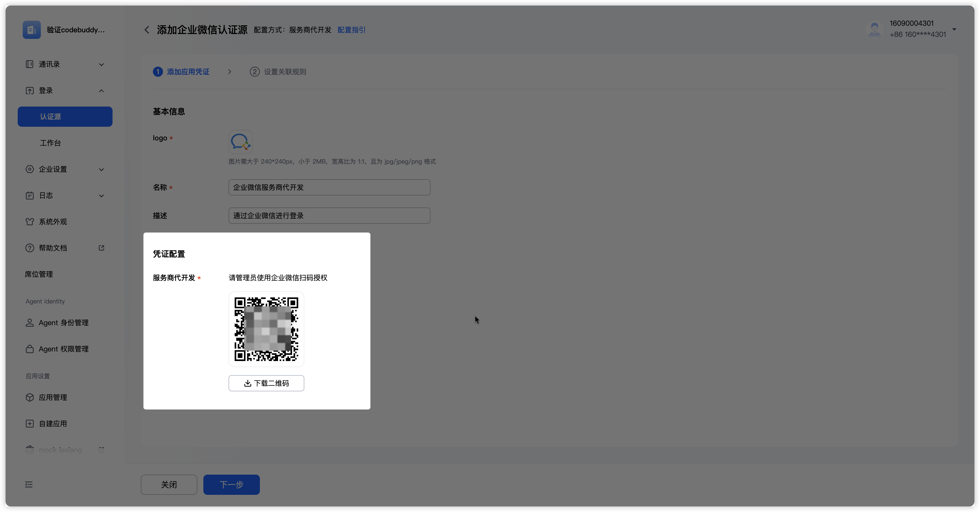Click the account number 16090004301
The height and width of the screenshot is (512, 980).
click(x=912, y=23)
